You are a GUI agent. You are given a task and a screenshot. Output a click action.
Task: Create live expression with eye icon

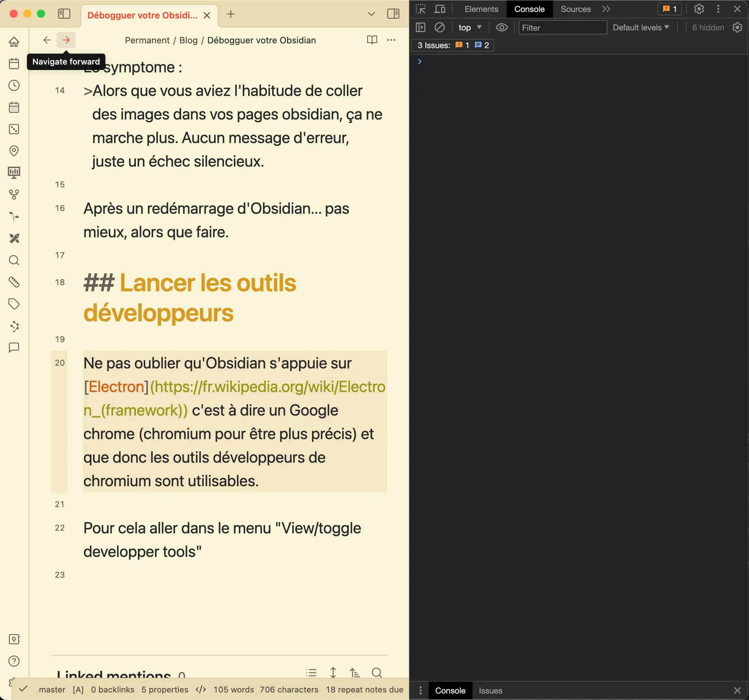coord(501,28)
